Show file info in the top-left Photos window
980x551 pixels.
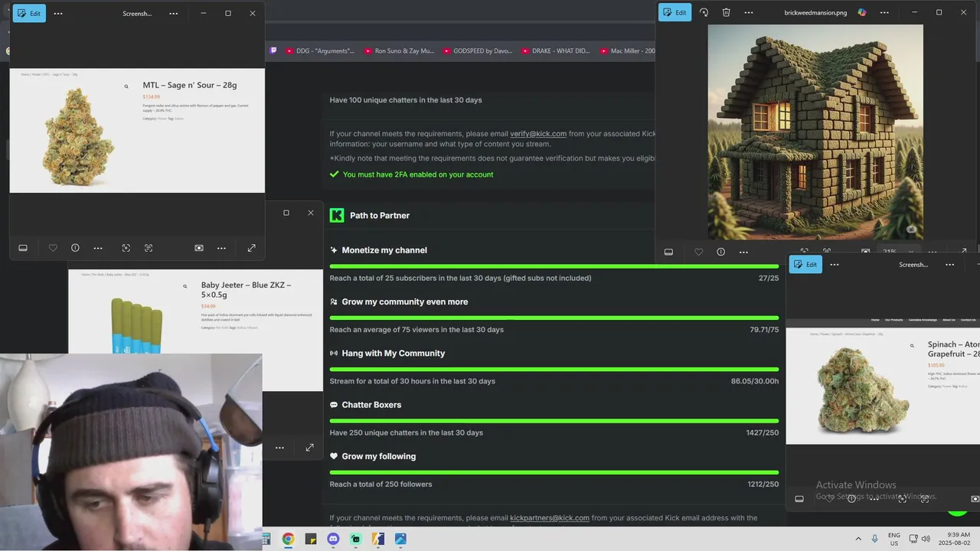pyautogui.click(x=75, y=248)
